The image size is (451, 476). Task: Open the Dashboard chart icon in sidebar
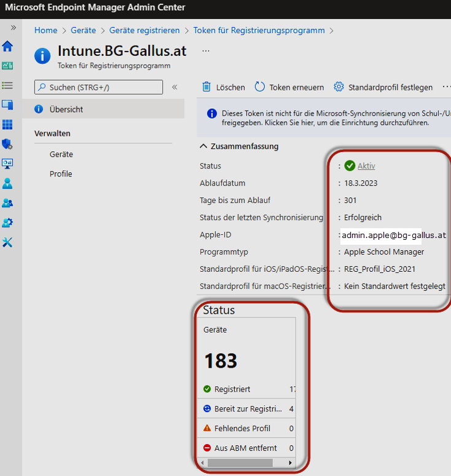tap(7, 66)
